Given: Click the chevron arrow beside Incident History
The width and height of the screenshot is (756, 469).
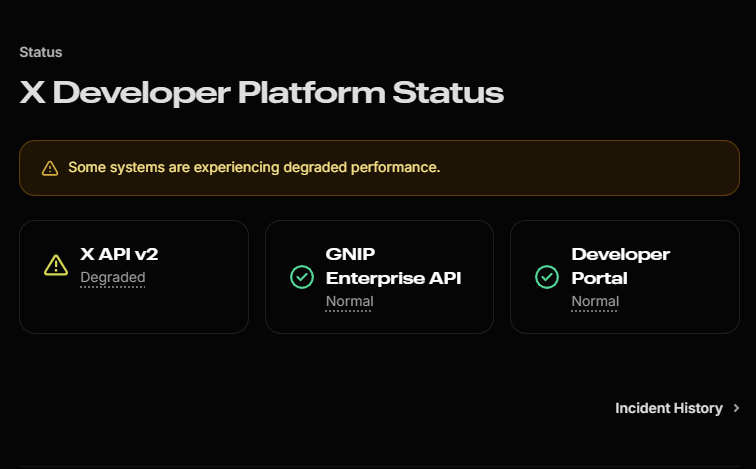Looking at the screenshot, I should click(x=736, y=408).
